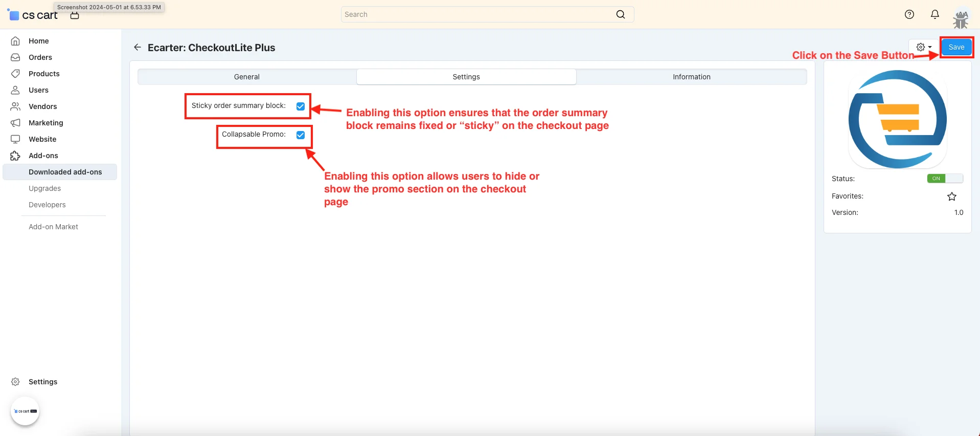Click the add-on logo thumbnail
Image resolution: width=980 pixels, height=436 pixels.
pos(897,119)
